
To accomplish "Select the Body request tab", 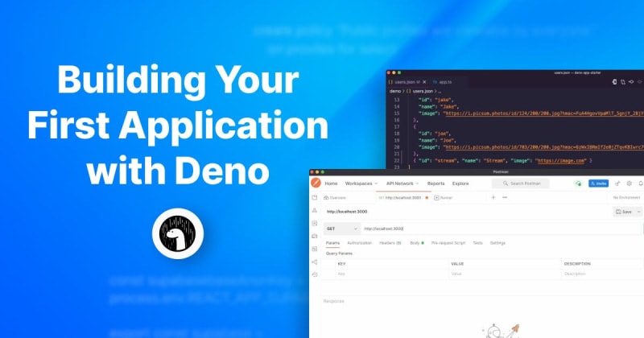I will pyautogui.click(x=415, y=242).
